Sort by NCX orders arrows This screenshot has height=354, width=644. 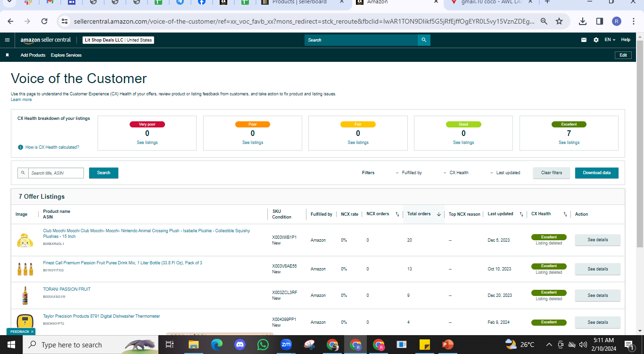coord(397,214)
